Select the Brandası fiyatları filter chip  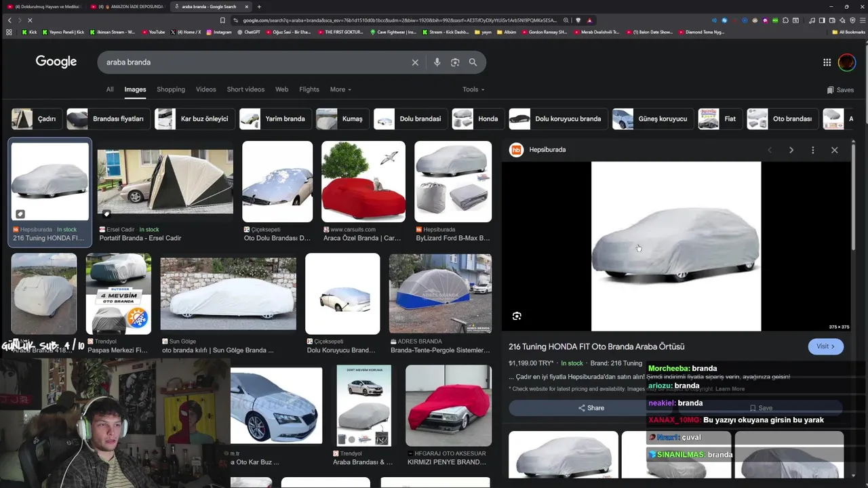click(x=107, y=119)
